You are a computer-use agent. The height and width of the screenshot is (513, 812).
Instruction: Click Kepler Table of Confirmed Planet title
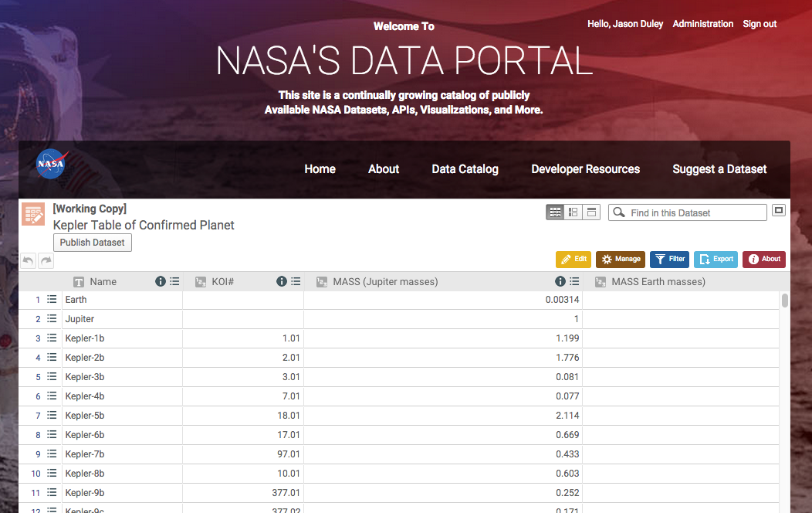(144, 225)
